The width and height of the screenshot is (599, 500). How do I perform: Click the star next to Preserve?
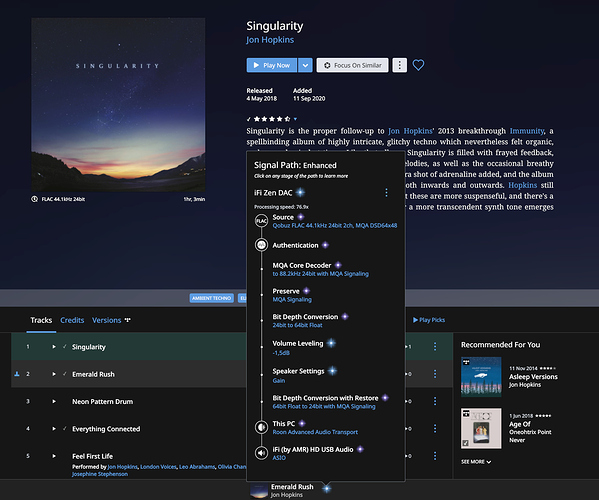click(x=306, y=291)
